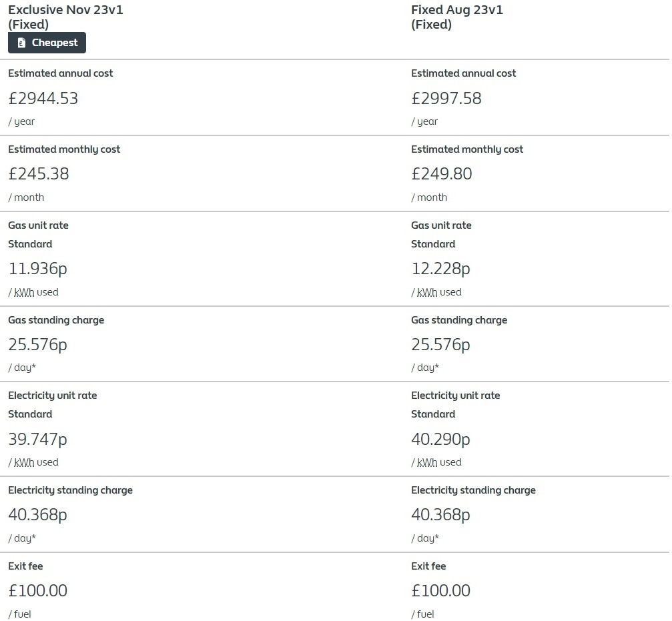
Task: Click the Exclusive Nov 23v1 tariff heading
Action: tap(65, 17)
